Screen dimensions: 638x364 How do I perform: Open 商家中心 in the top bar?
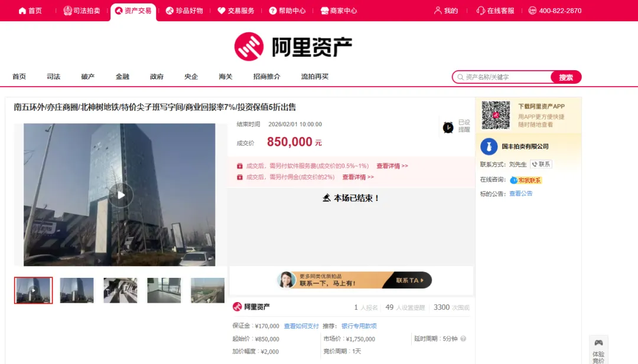(338, 11)
